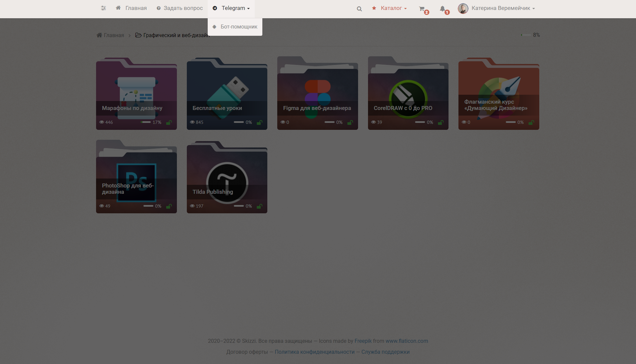The width and height of the screenshot is (636, 364).
Task: Click the unlock icon on CorelDRAW card
Action: point(441,123)
